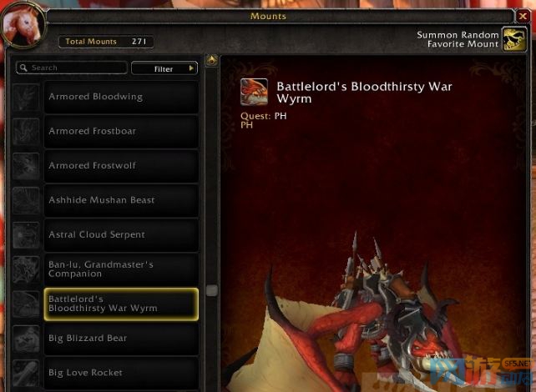The height and width of the screenshot is (392, 536).
Task: Click the Big Blizzard Bear icon
Action: (x=26, y=339)
